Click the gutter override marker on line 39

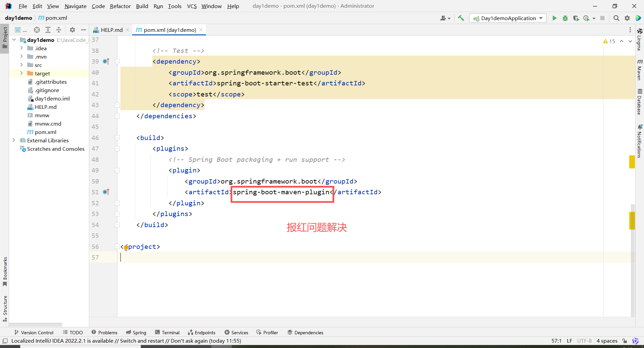[x=106, y=61]
